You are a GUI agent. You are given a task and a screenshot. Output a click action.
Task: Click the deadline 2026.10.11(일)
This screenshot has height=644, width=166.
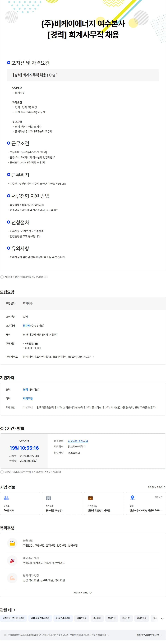point(29,461)
